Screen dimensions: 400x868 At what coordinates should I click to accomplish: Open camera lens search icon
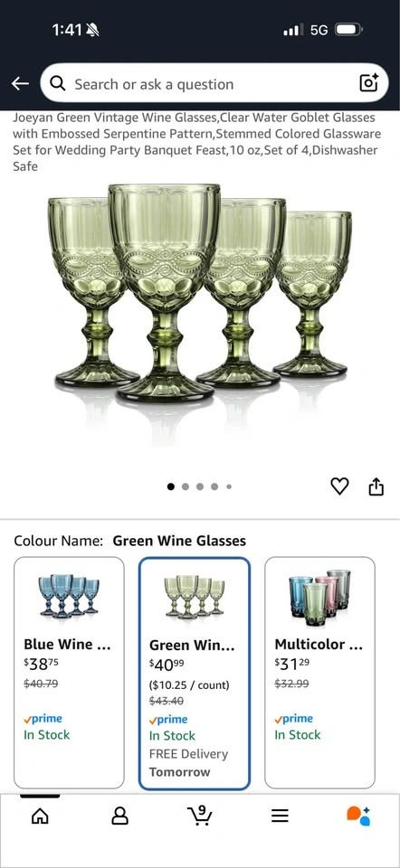(369, 83)
